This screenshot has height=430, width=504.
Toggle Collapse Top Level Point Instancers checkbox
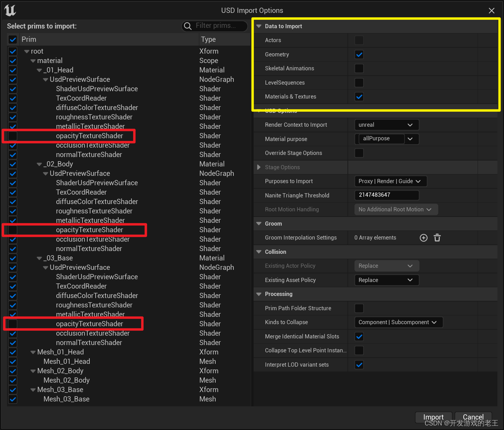click(x=359, y=351)
